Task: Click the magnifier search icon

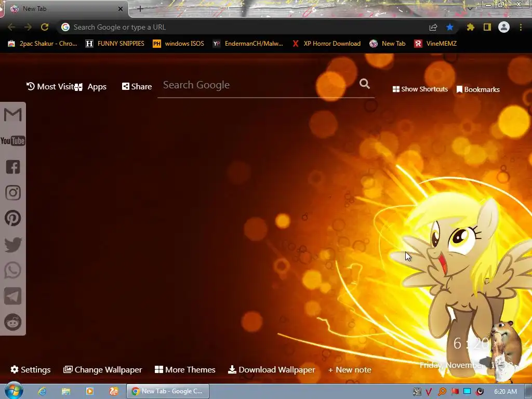Action: click(365, 84)
